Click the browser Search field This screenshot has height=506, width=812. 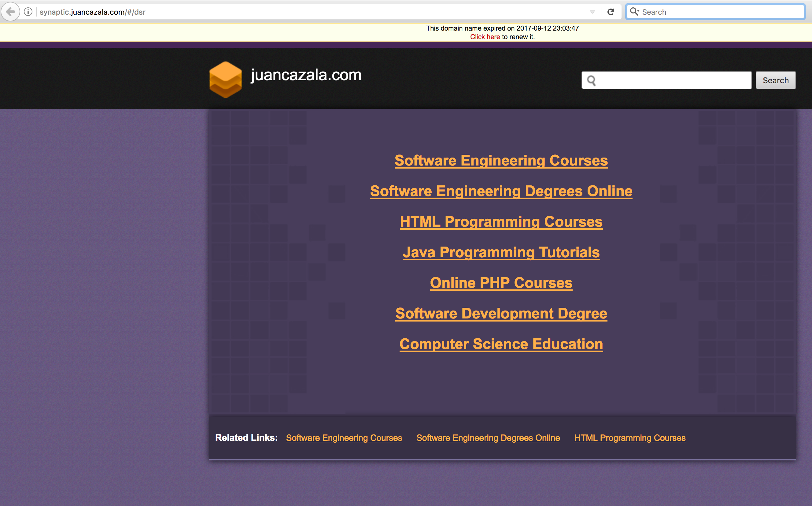pyautogui.click(x=719, y=12)
